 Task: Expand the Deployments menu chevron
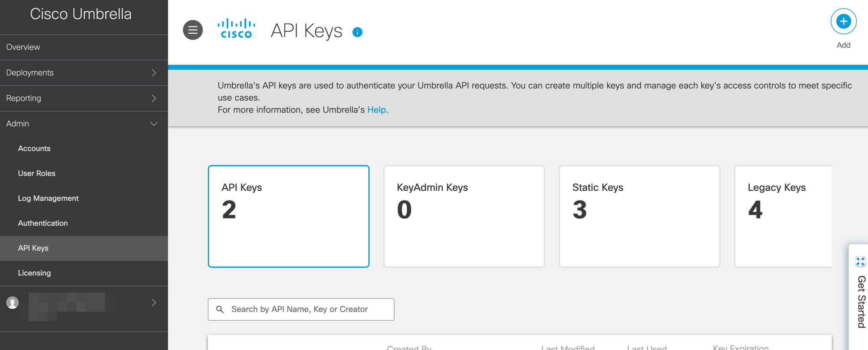click(154, 73)
